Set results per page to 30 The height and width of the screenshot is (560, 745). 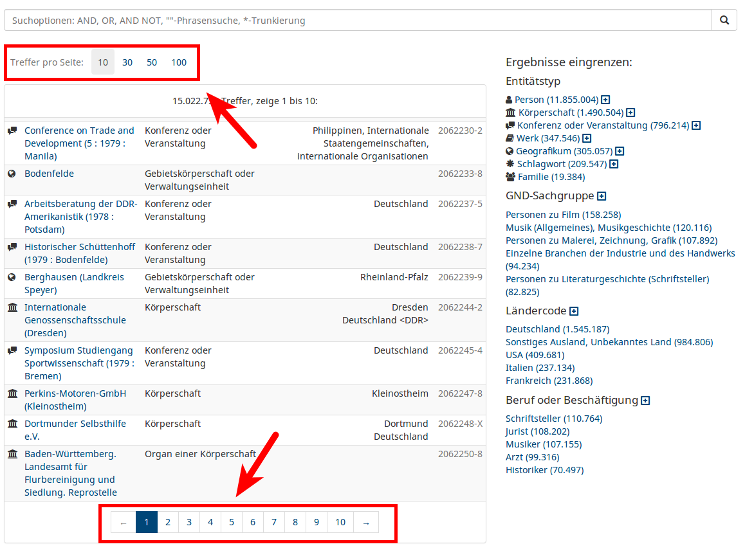click(127, 62)
